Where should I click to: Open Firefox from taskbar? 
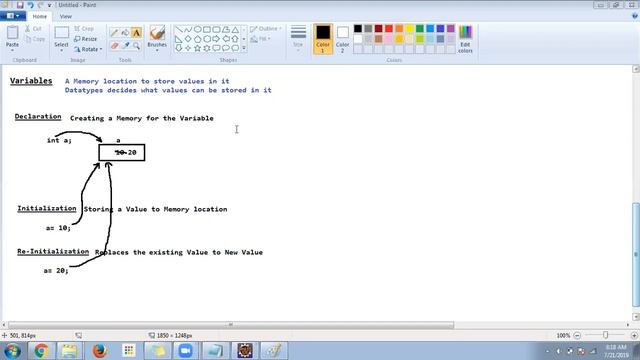click(x=99, y=351)
